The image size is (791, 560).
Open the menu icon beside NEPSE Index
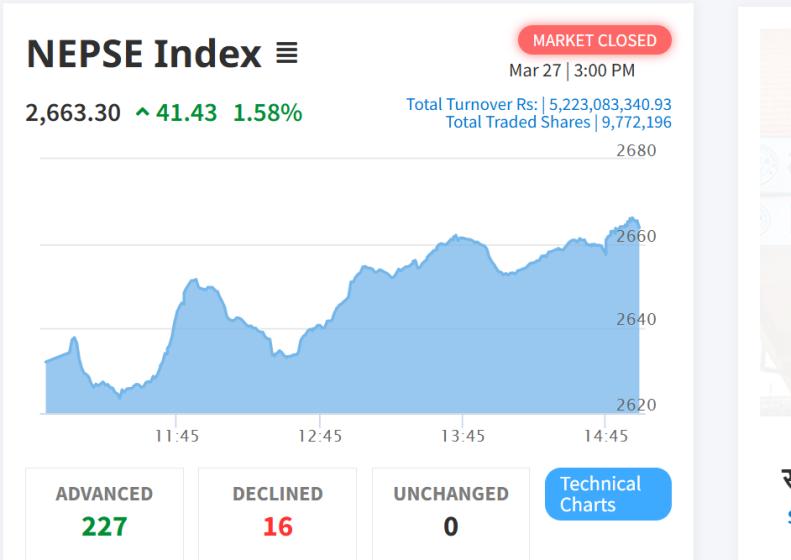pyautogui.click(x=286, y=53)
